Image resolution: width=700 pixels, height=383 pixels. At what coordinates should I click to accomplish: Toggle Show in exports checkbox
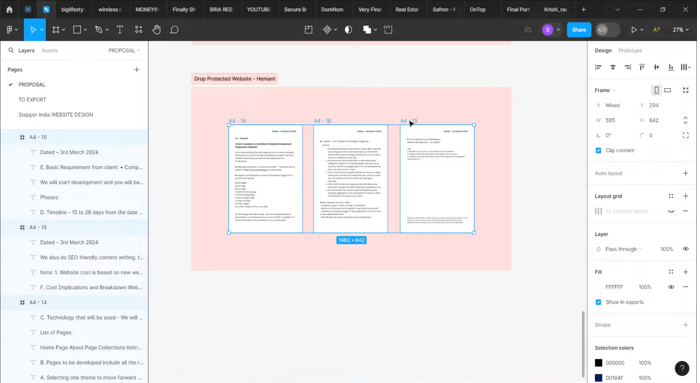(599, 302)
